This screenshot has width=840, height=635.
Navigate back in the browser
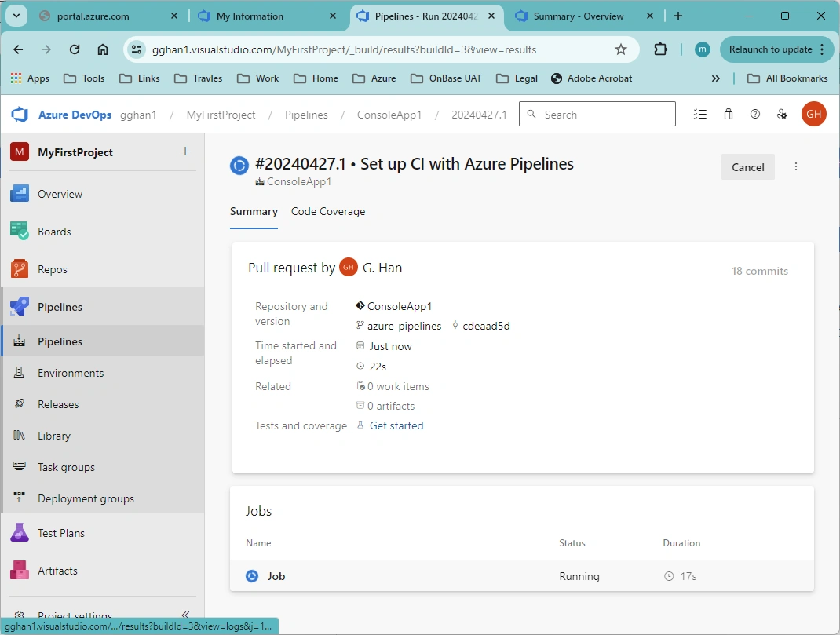(18, 49)
